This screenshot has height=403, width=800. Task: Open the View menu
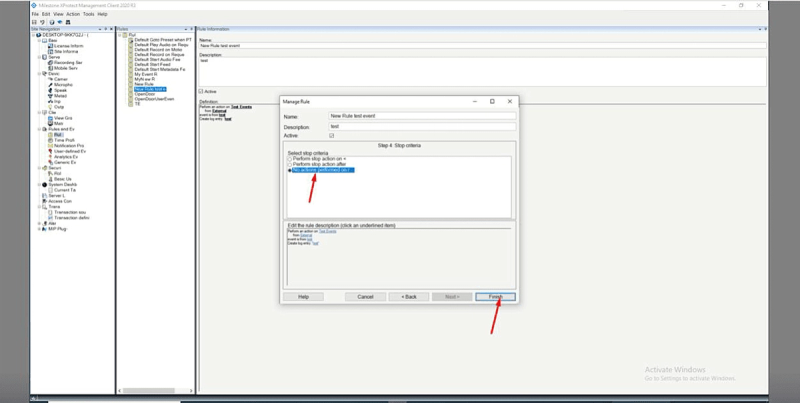(58, 14)
